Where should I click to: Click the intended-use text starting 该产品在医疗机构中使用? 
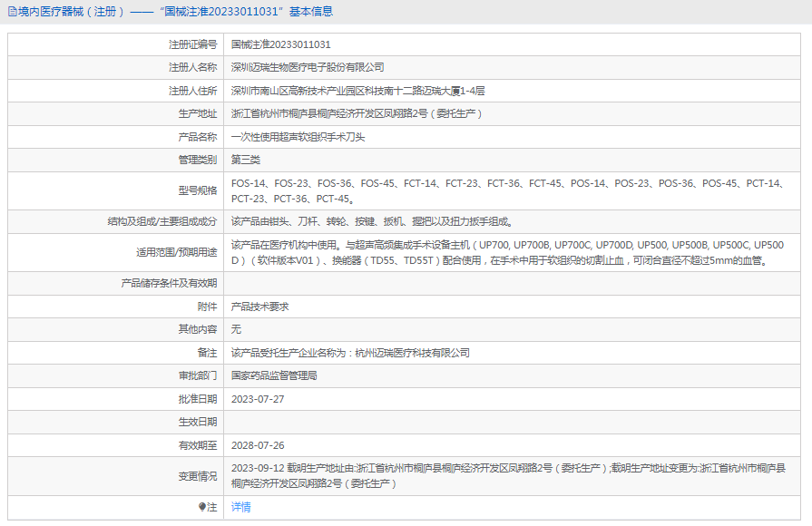(x=507, y=253)
